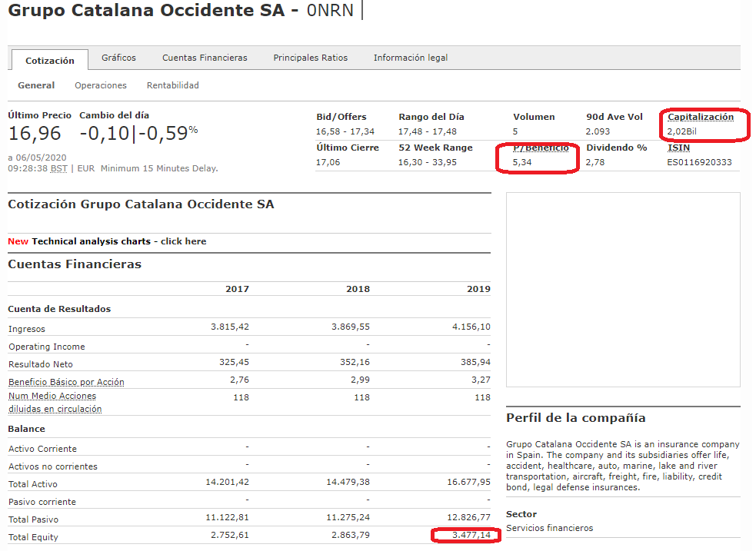Click the Cotización tab

tap(50, 61)
